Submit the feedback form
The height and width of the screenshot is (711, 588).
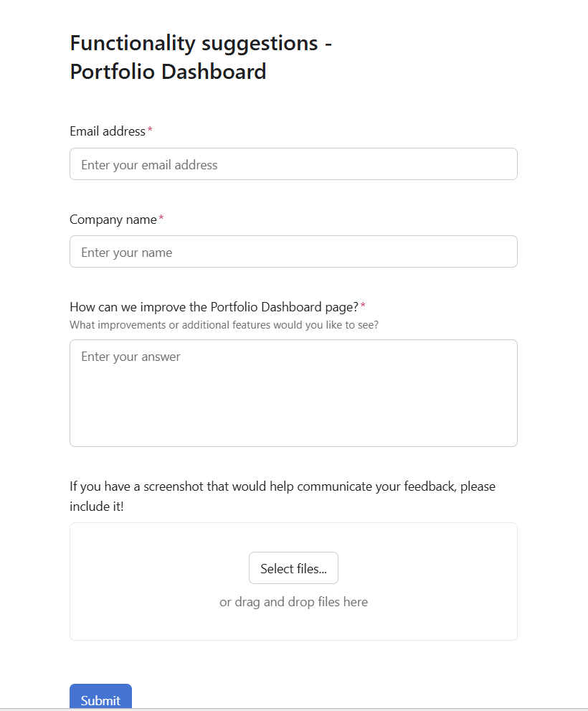pos(100,697)
